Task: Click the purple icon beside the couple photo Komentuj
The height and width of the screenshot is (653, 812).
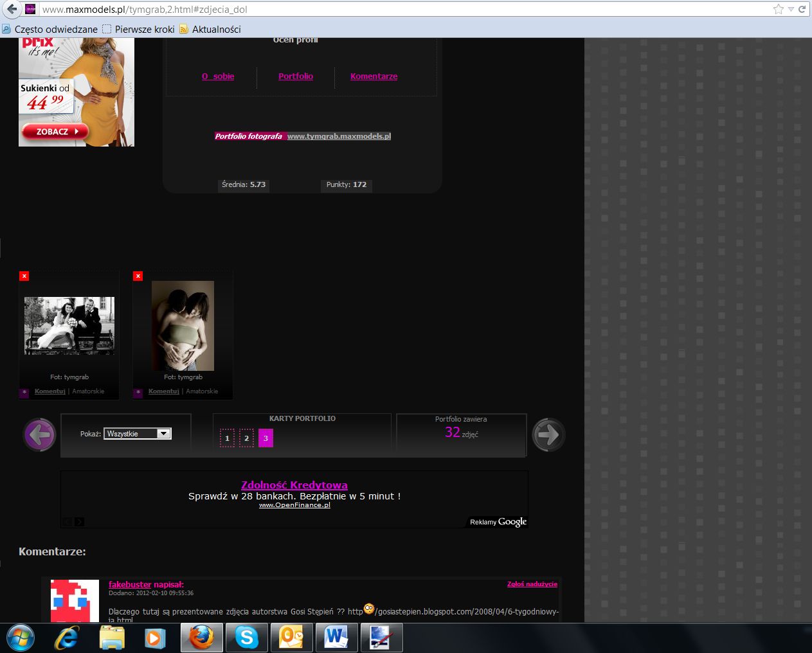Action: (138, 393)
